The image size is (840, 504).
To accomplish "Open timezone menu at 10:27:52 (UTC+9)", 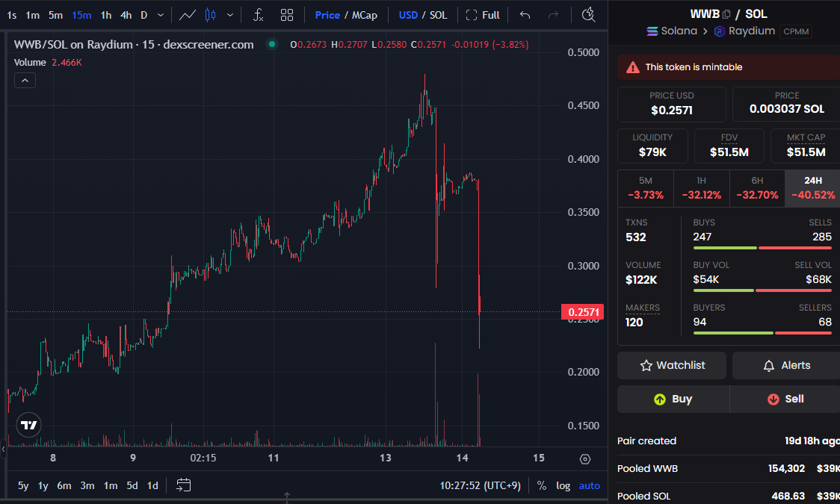I will pos(480,486).
